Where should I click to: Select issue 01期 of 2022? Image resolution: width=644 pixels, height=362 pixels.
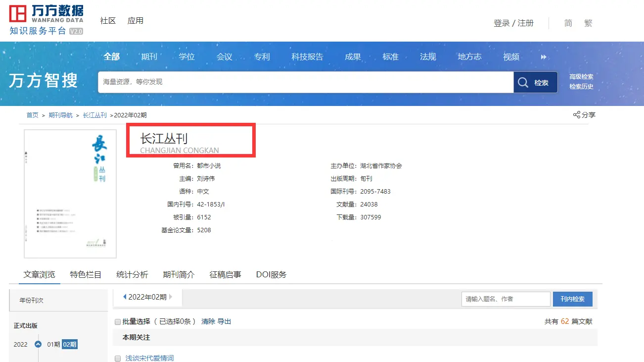pos(53,344)
